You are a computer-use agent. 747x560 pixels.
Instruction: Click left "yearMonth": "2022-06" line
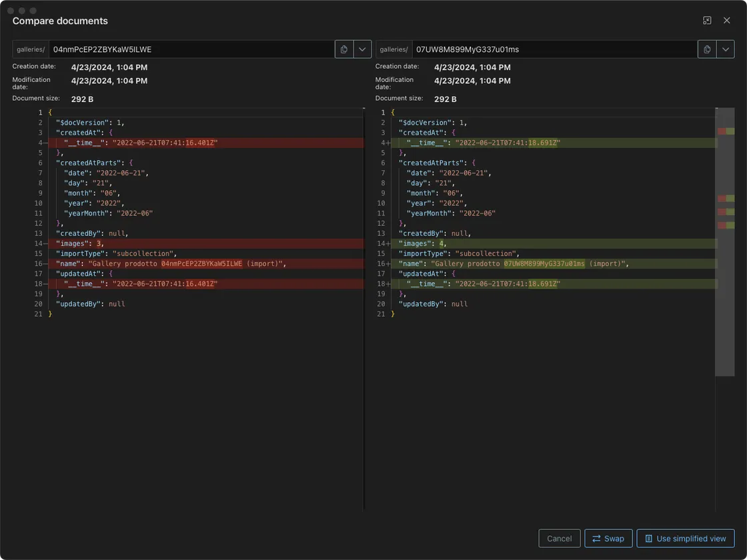[108, 213]
